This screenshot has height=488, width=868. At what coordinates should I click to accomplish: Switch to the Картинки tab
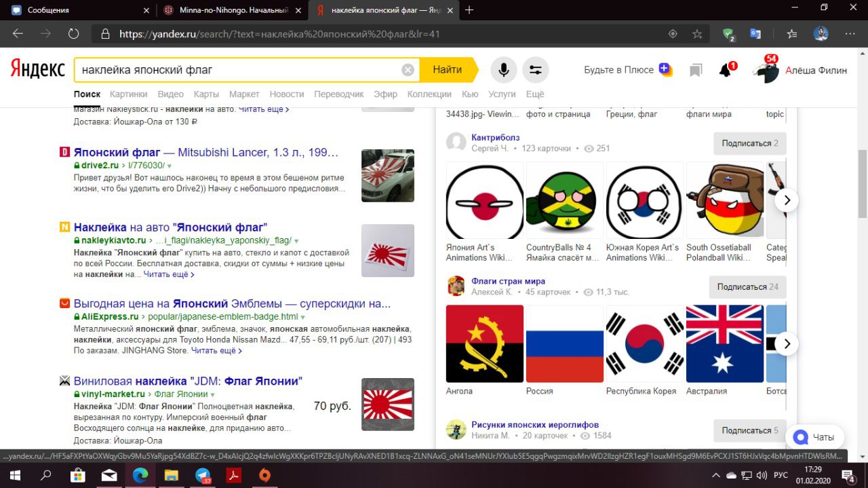coord(128,94)
